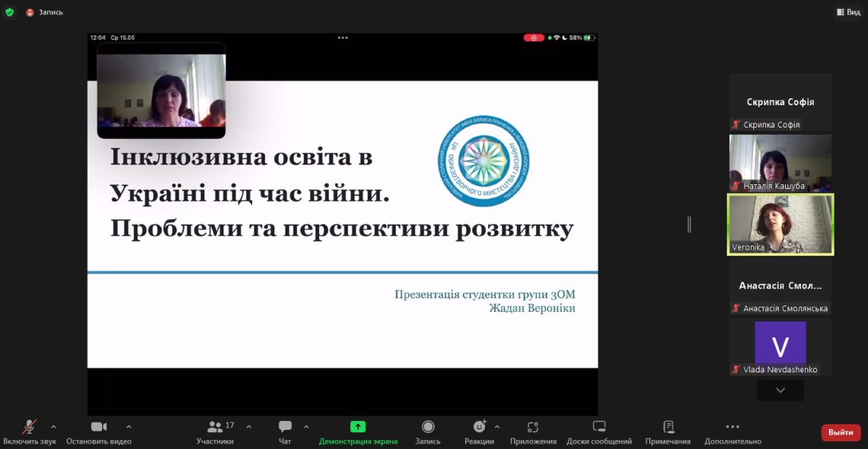This screenshot has height=449, width=868.
Task: Select Анастасія Смолянська participant tile
Action: 780,286
